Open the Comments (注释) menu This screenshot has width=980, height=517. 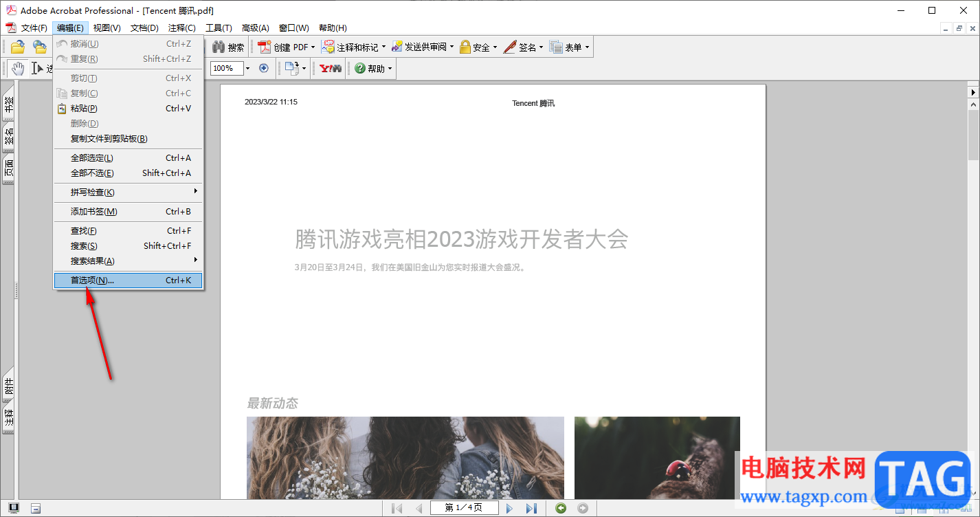pyautogui.click(x=181, y=27)
